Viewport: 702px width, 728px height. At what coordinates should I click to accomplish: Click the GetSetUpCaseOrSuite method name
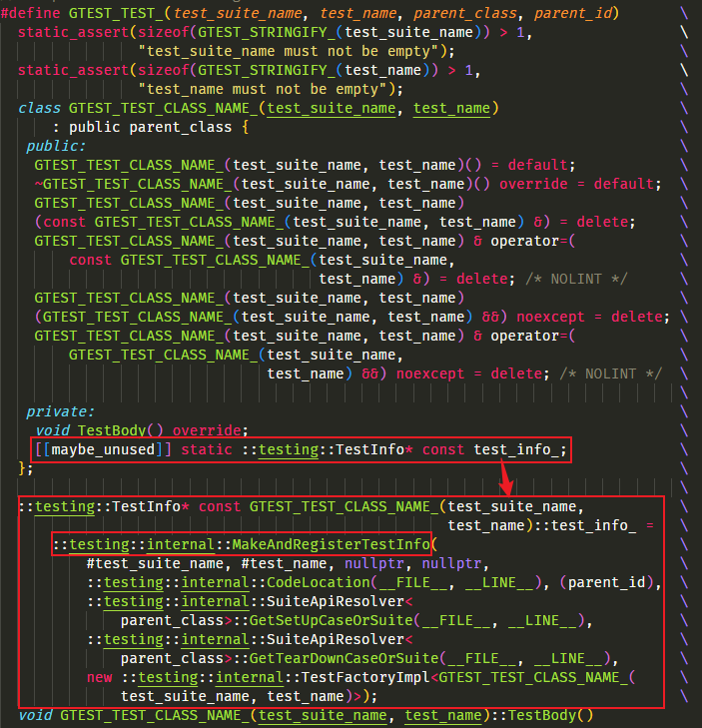coord(332,621)
